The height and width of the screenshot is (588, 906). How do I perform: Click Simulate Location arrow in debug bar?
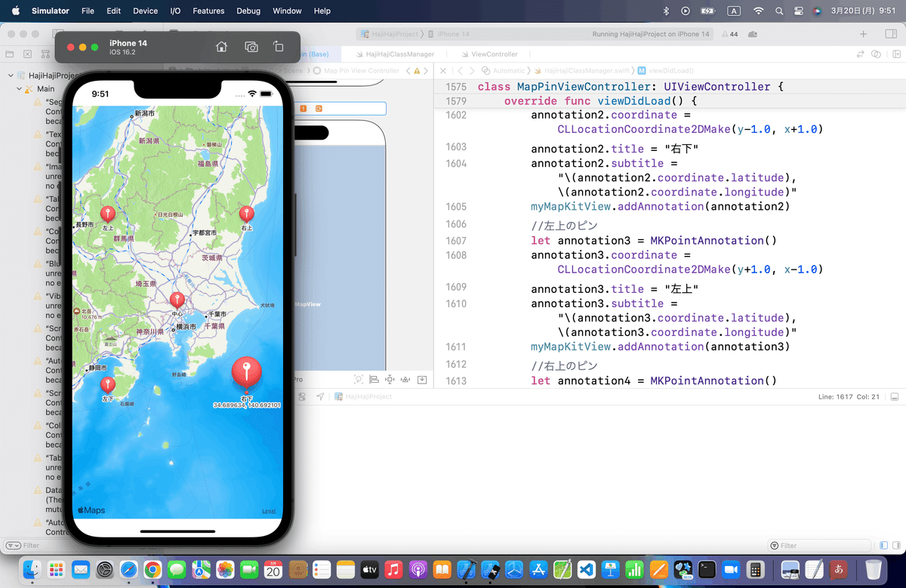(320, 396)
